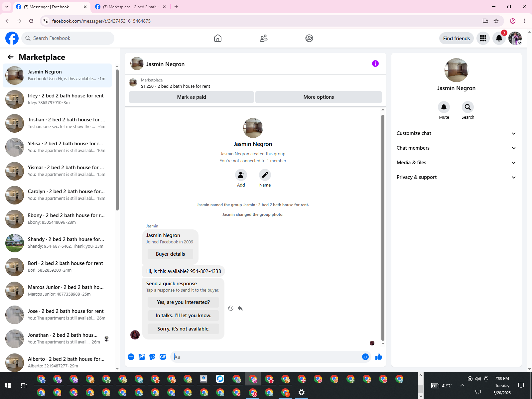
Task: Open Task View on the taskbar
Action: tap(24, 385)
